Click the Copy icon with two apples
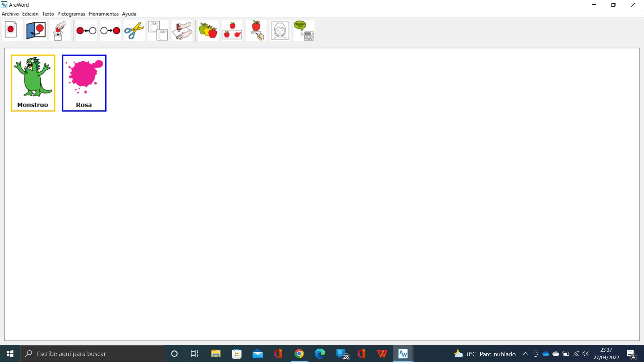This screenshot has height=362, width=644. pyautogui.click(x=158, y=31)
